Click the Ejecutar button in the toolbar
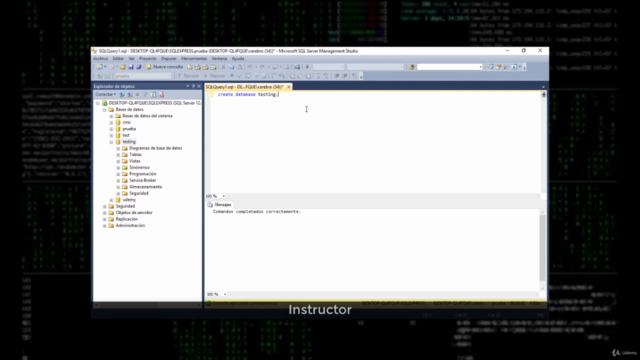 (188, 76)
